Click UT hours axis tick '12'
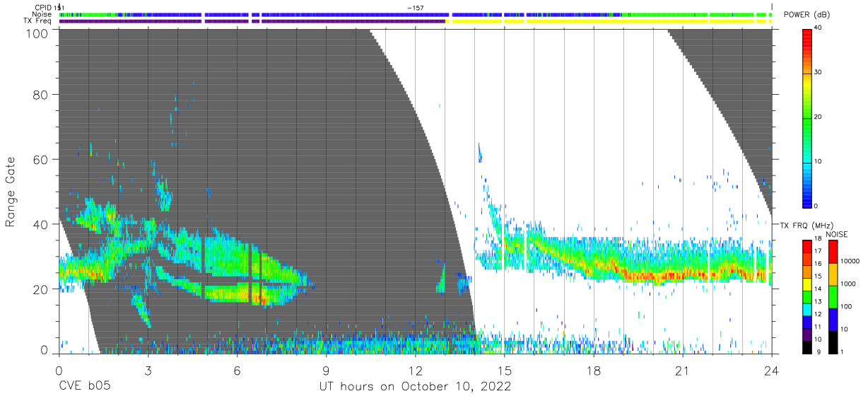 (416, 370)
